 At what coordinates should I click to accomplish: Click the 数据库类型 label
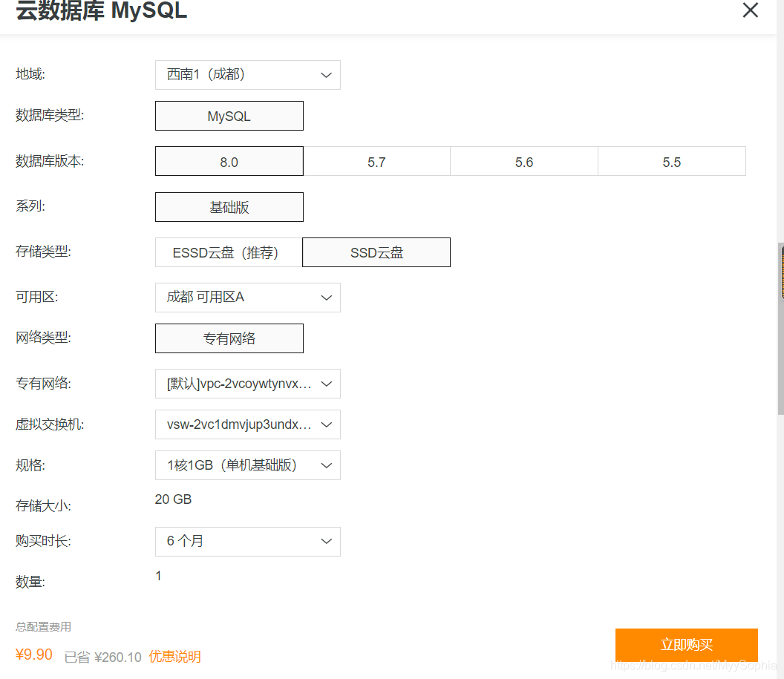pos(50,116)
